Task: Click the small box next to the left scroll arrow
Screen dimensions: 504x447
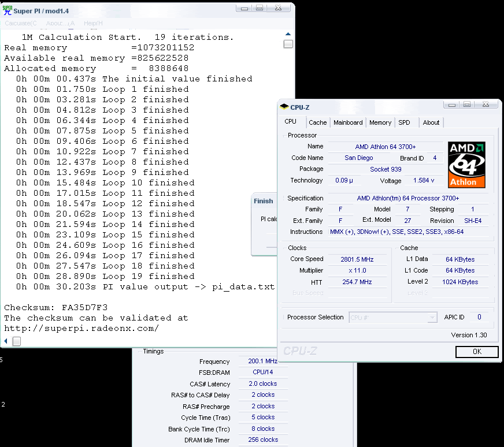Action: click(16, 341)
